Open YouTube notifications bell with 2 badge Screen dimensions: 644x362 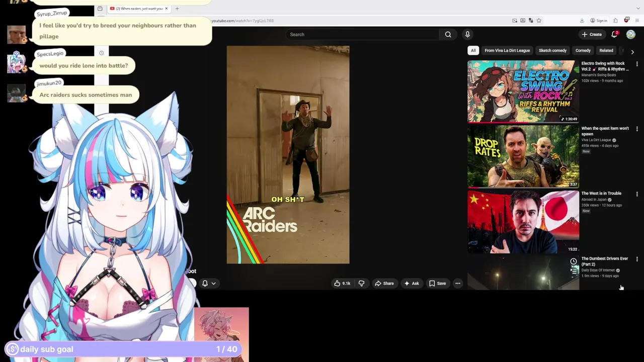614,34
